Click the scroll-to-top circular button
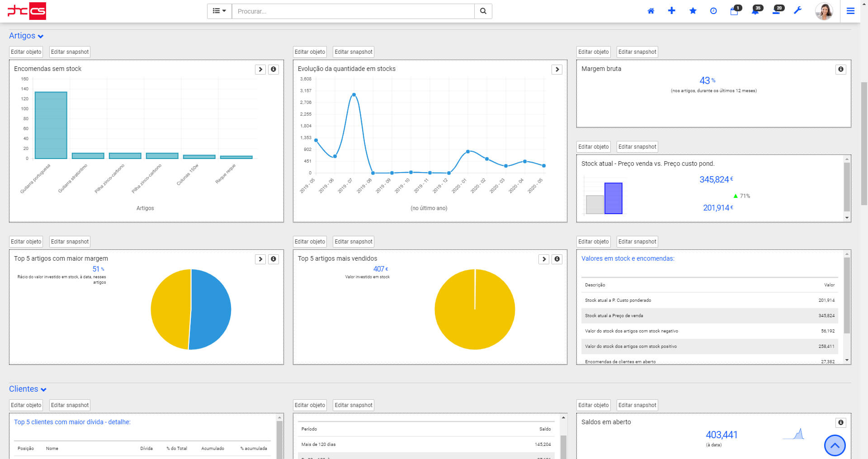Image resolution: width=868 pixels, height=459 pixels. [x=835, y=445]
